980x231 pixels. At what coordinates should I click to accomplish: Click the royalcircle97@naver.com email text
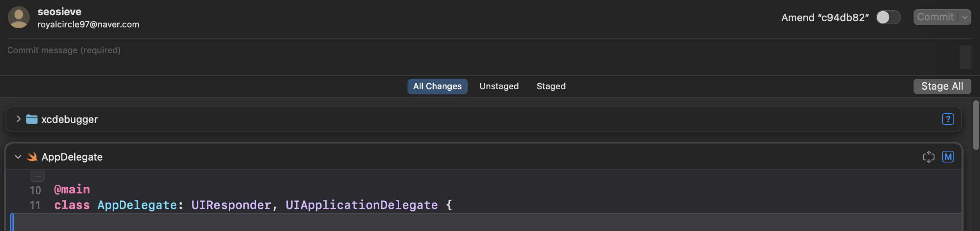coord(88,24)
